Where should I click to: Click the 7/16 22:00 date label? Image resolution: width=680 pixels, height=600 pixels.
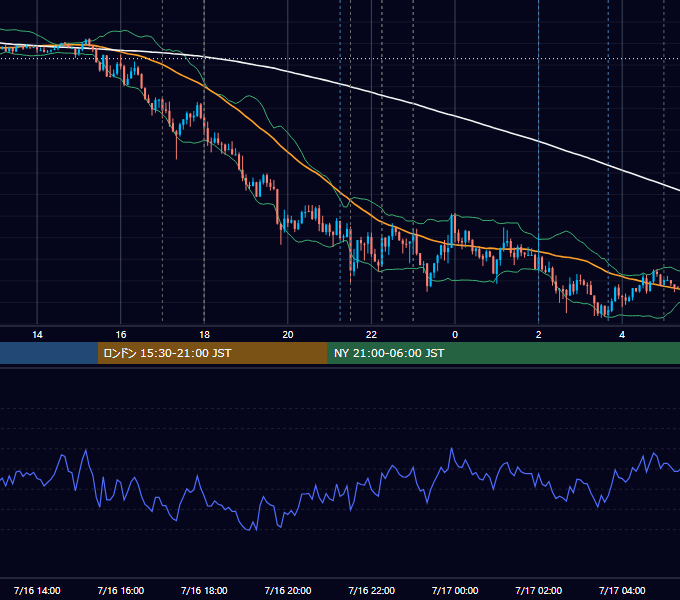point(372,590)
